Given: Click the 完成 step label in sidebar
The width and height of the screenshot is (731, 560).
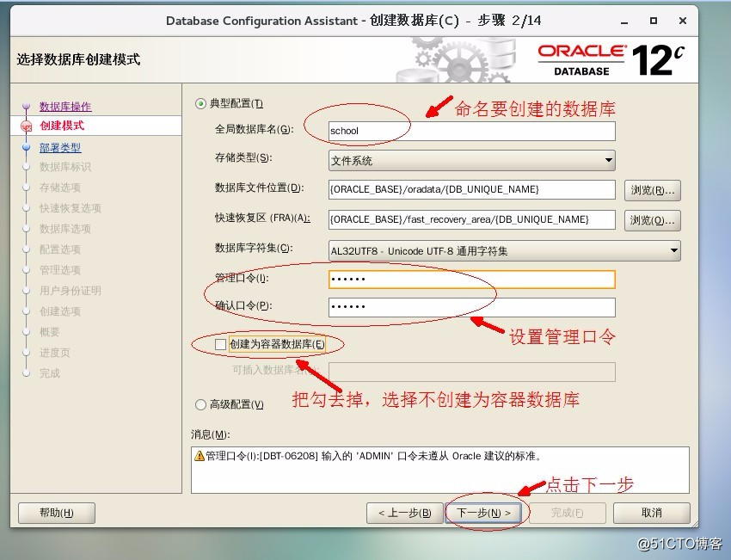Looking at the screenshot, I should (50, 373).
